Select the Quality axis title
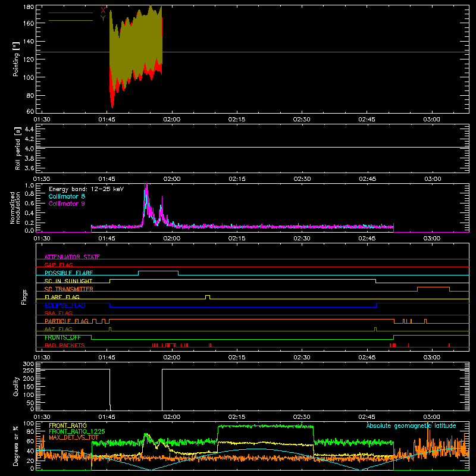Screen dimensions: 476x476 pos(16,386)
